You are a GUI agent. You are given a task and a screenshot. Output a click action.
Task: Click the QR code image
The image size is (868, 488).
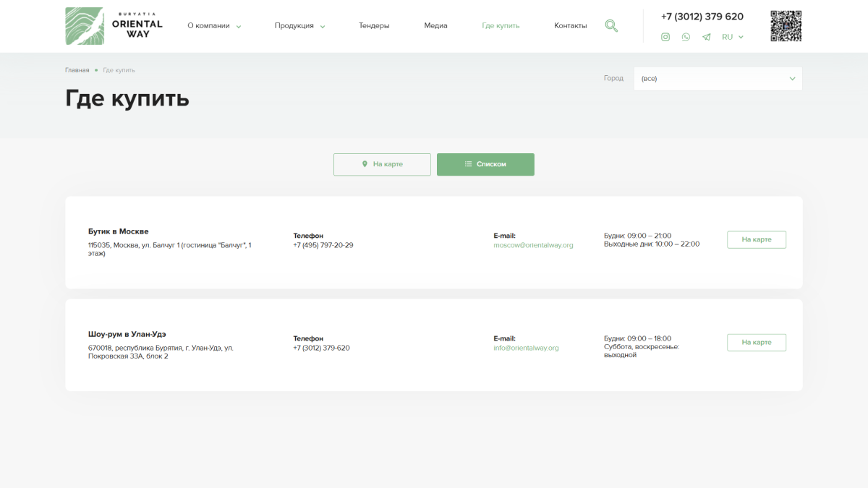click(x=786, y=26)
